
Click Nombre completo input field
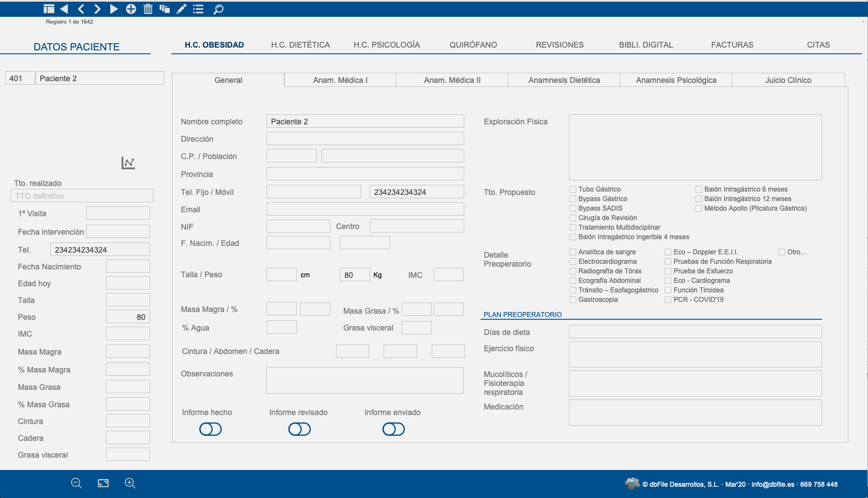365,121
